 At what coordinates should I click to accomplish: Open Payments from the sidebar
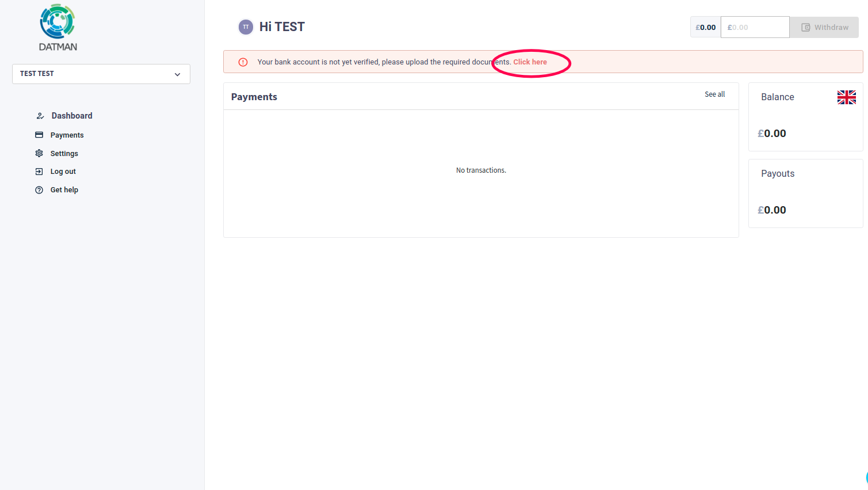pos(67,135)
